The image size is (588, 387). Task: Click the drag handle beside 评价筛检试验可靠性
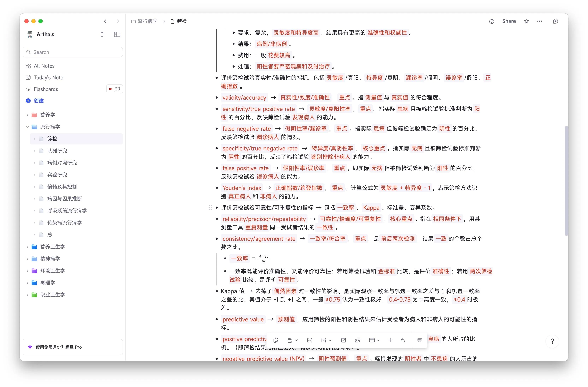pyautogui.click(x=210, y=208)
